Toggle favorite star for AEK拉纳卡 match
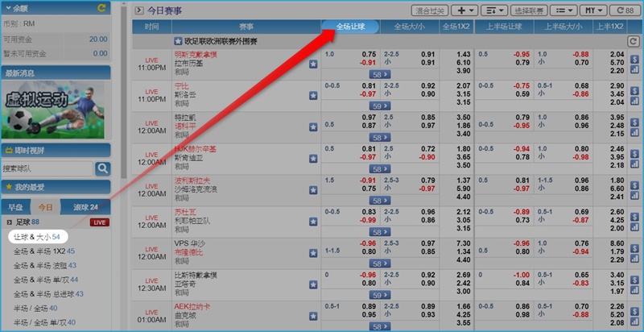 (313, 316)
